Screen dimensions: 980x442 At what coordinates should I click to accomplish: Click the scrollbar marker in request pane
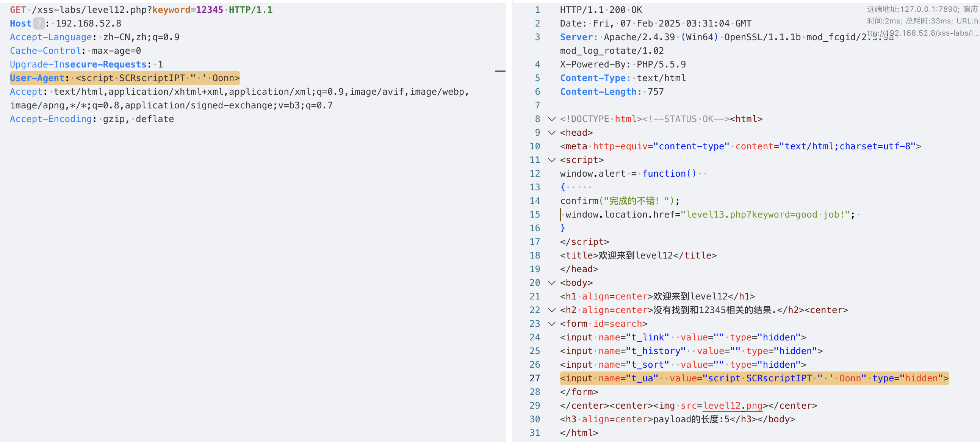500,71
